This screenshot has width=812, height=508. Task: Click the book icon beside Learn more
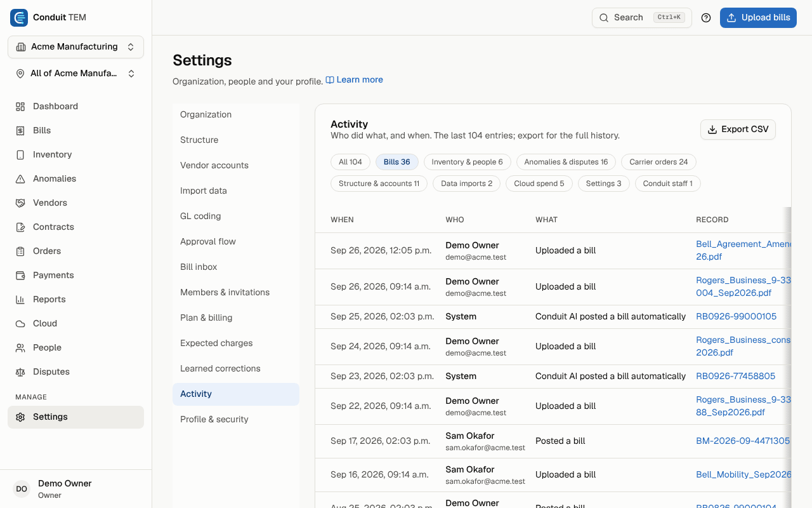click(x=330, y=80)
